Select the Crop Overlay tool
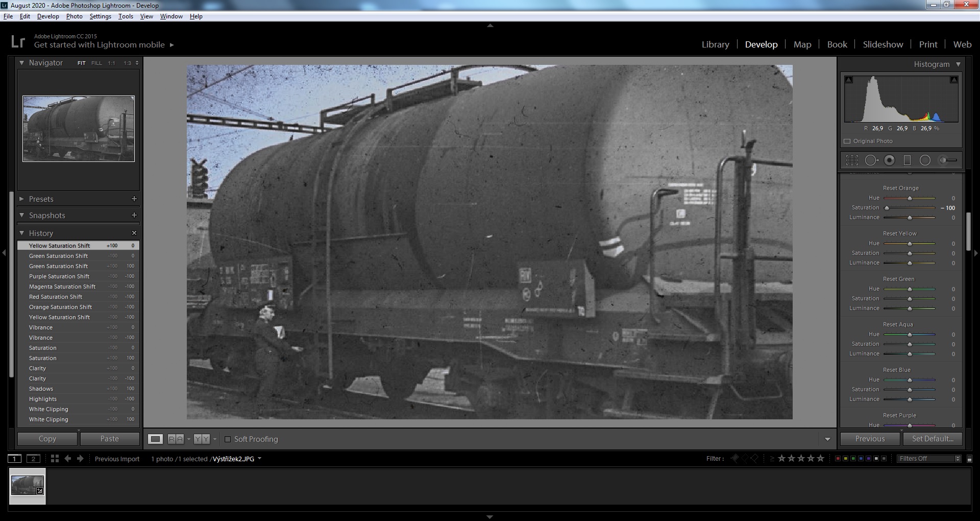 [852, 160]
